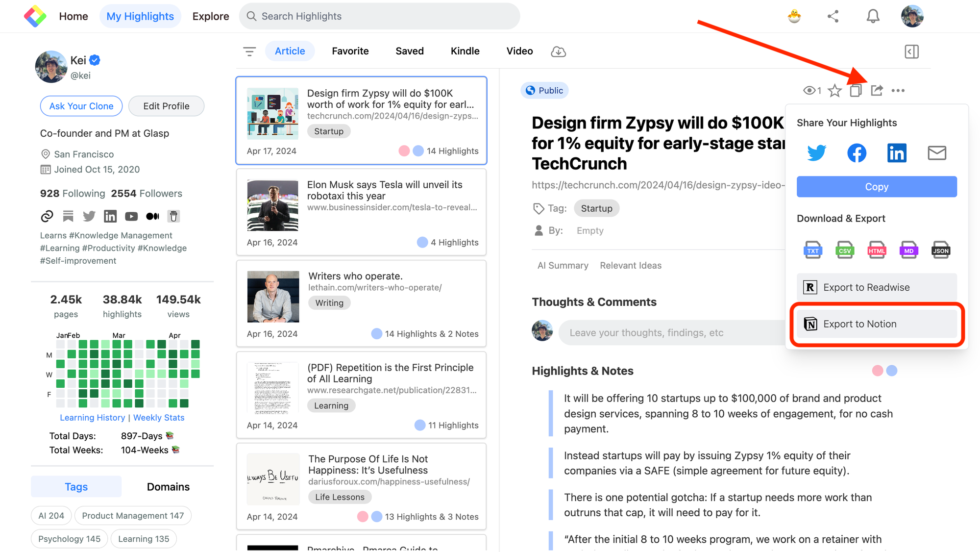Click the Thoughts & Comments input field
Screen dimensions: 980x552
coord(670,332)
